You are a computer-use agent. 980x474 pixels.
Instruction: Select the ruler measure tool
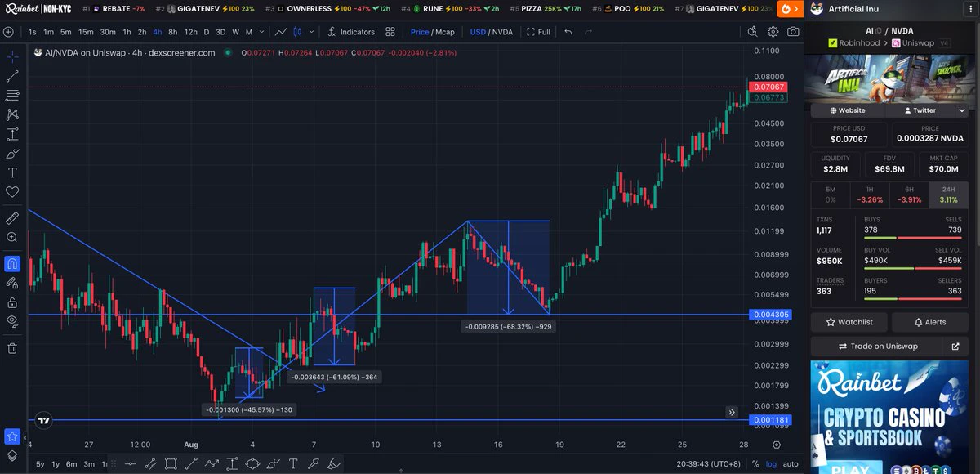click(x=12, y=218)
